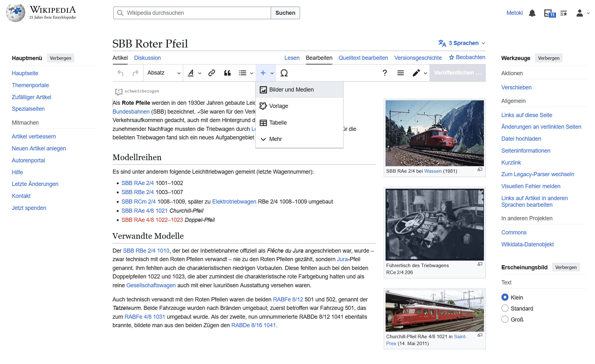Open the watchlist icon in header
595x364 pixels.
coord(564,13)
